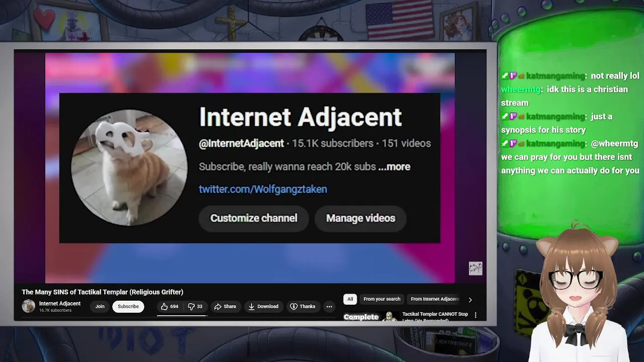Click the corgi profile picture in the video
Image resolution: width=644 pixels, height=362 pixels.
coord(129,167)
